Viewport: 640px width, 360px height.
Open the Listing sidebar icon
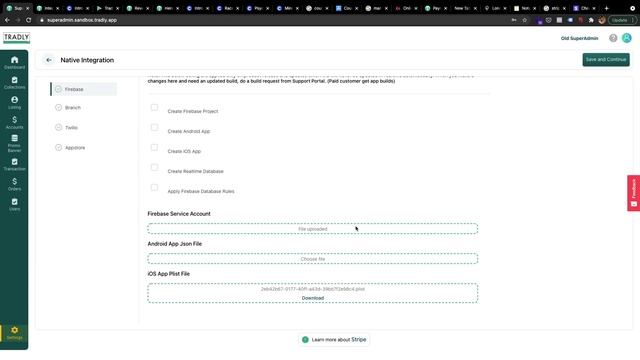point(14,102)
